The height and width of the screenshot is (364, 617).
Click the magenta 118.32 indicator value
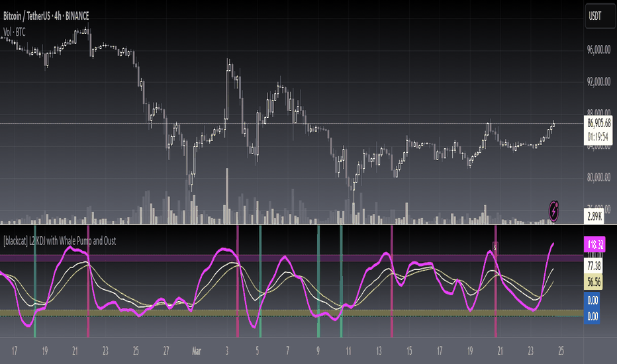click(595, 245)
